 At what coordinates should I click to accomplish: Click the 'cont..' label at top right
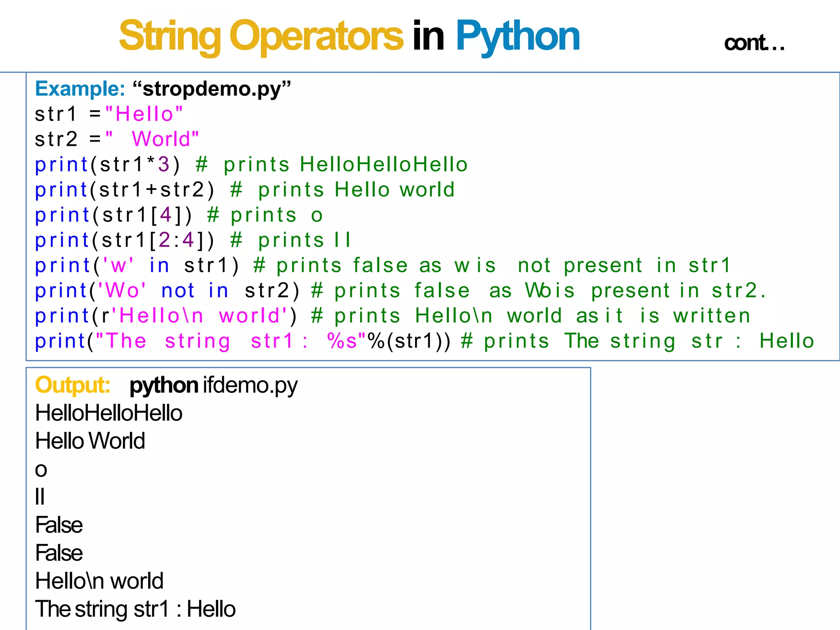pyautogui.click(x=754, y=43)
